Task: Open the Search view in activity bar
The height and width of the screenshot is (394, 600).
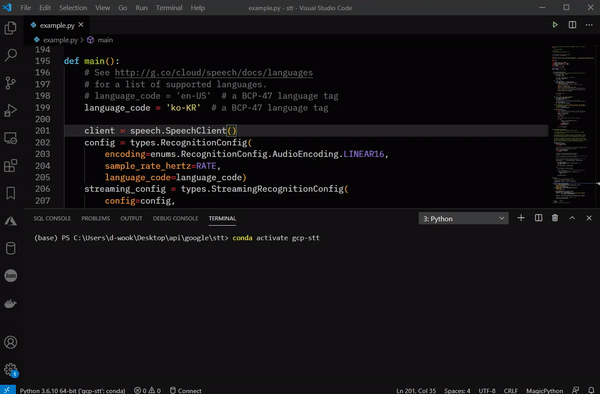Action: (x=11, y=55)
